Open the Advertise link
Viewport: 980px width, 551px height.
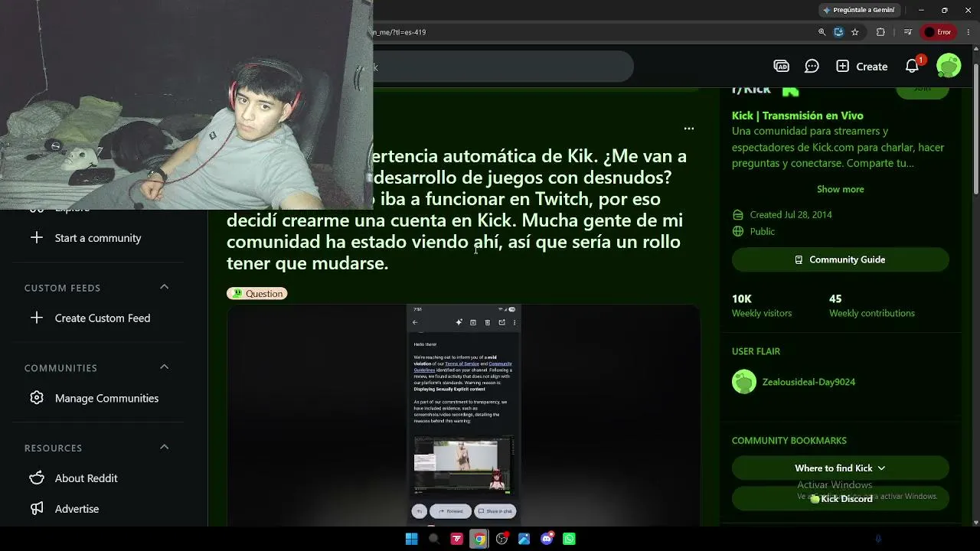point(77,509)
